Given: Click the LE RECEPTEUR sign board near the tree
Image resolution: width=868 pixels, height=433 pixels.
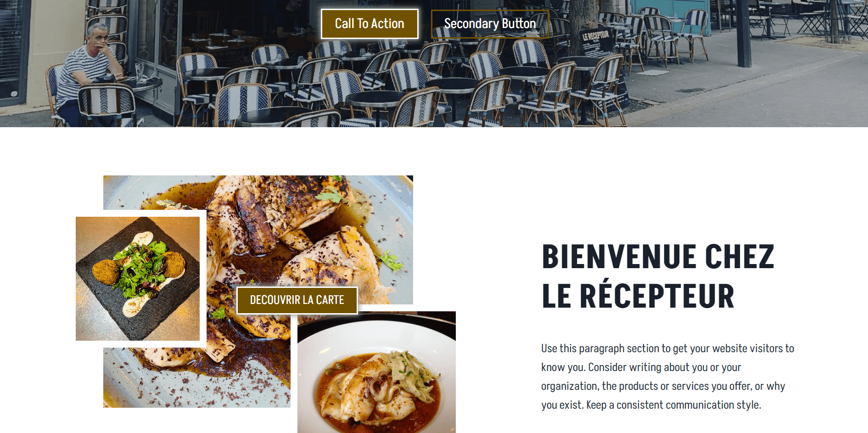Looking at the screenshot, I should click(598, 42).
